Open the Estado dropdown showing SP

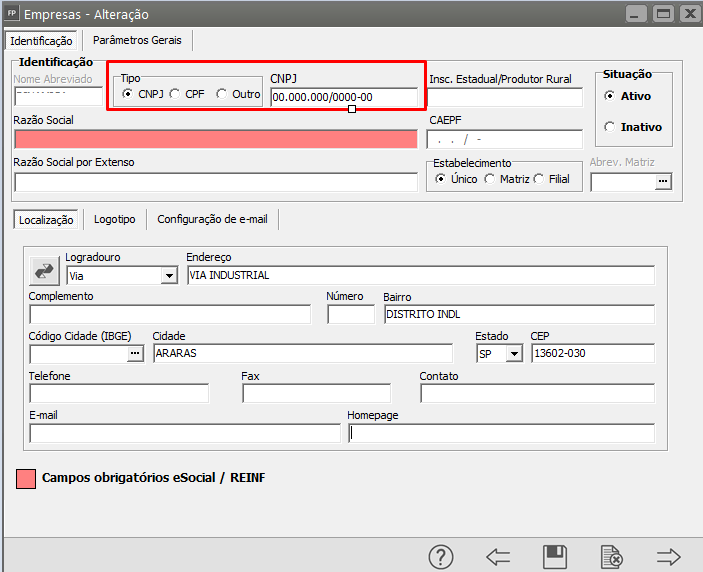tap(514, 354)
